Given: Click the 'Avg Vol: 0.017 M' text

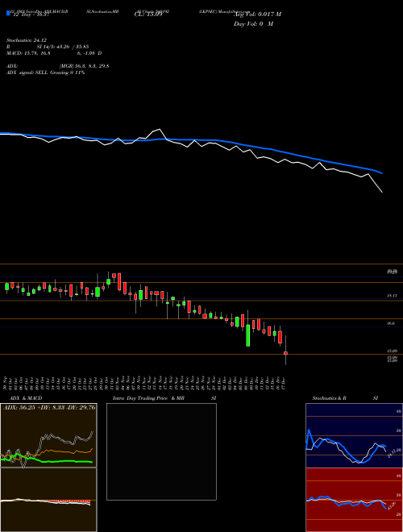Looking at the screenshot, I should [257, 15].
